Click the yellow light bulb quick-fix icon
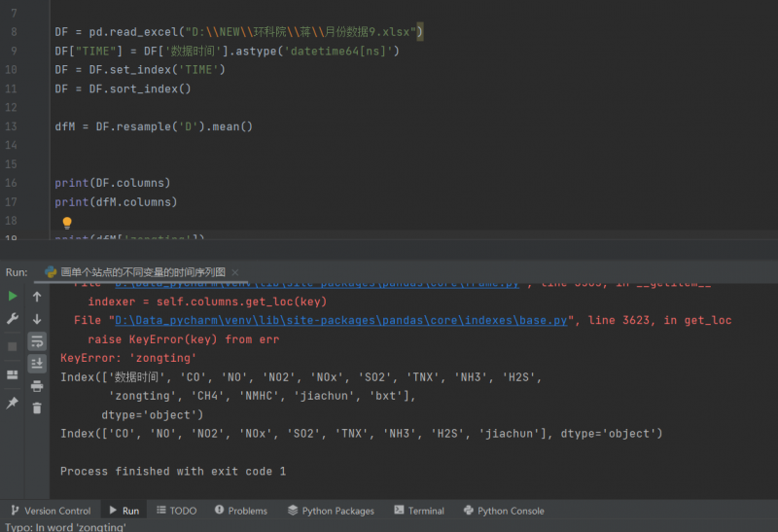 pos(67,223)
